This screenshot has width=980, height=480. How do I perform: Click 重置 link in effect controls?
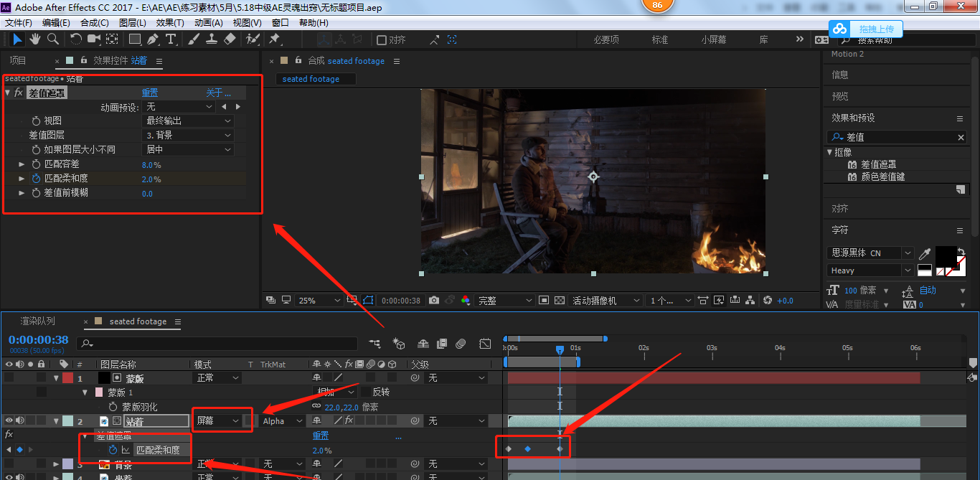click(x=149, y=93)
